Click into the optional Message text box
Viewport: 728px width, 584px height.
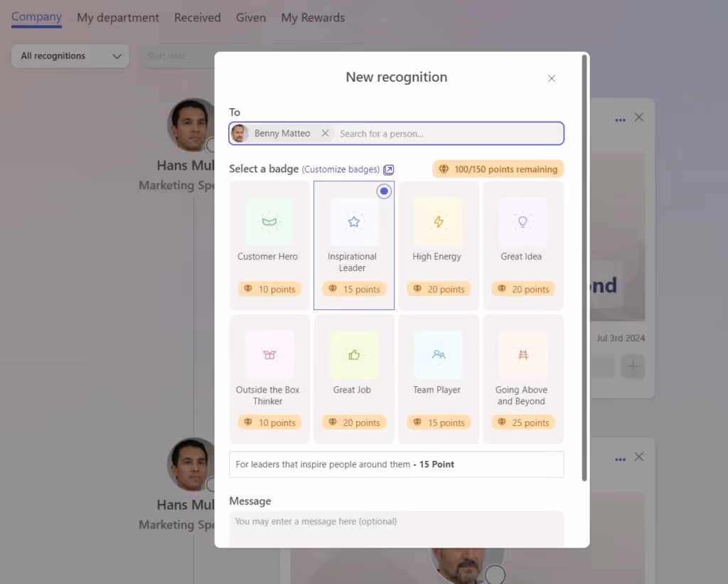(x=397, y=529)
